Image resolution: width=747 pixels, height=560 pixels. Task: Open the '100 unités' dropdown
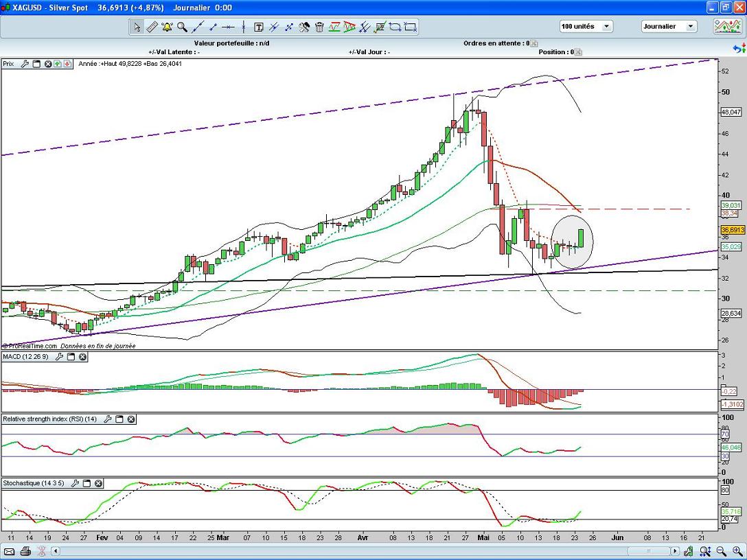(586, 27)
